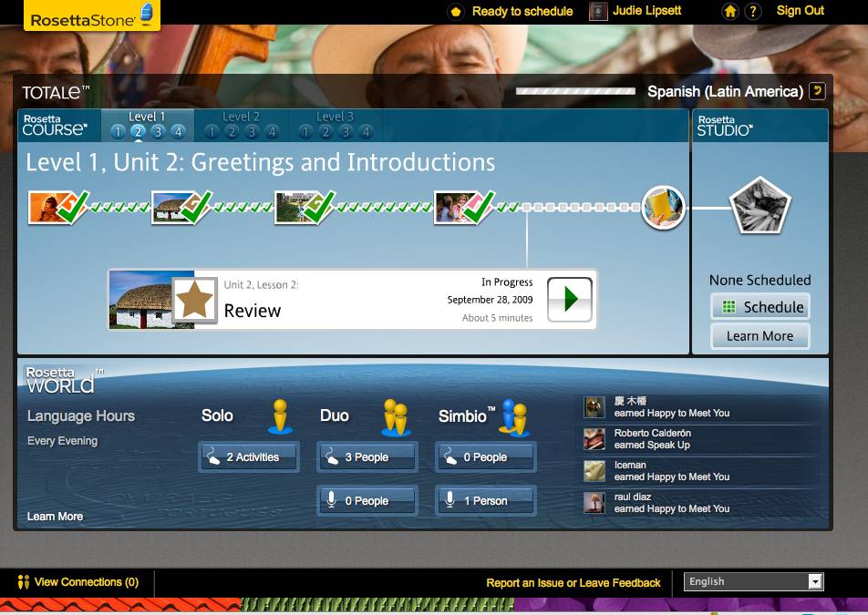This screenshot has width=868, height=615.
Task: Open Simbio 0 People mouse option
Action: tap(485, 456)
